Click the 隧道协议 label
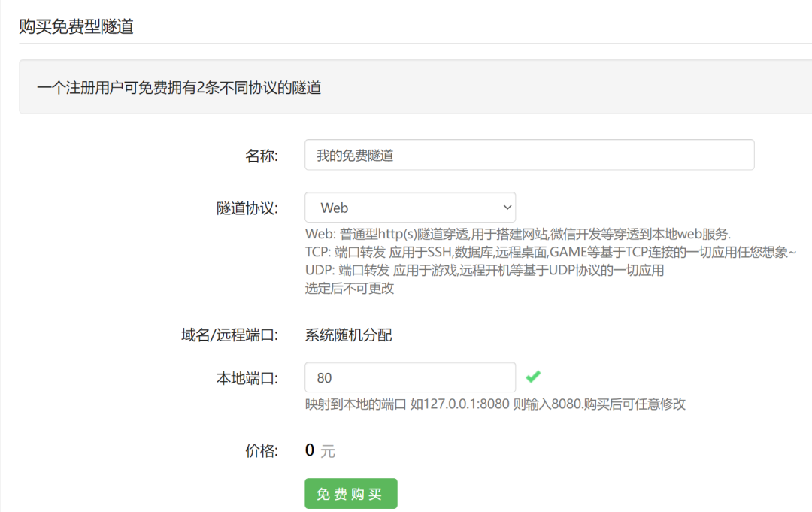This screenshot has width=812, height=512. point(247,208)
